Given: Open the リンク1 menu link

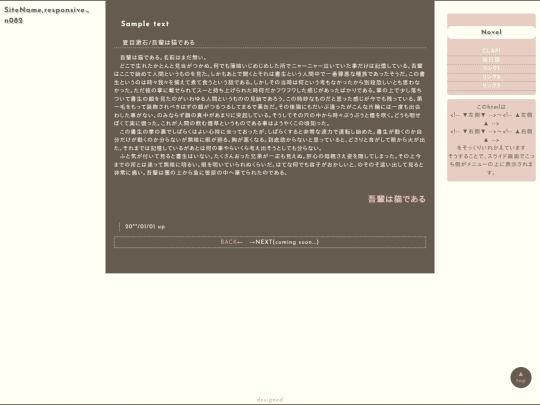Looking at the screenshot, I should coord(491,68).
